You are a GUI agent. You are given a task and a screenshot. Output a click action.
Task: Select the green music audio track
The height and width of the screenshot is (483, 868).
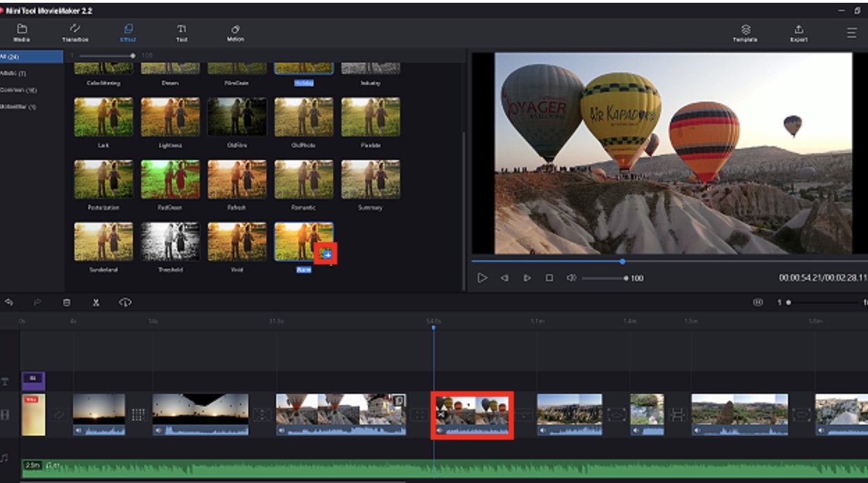[x=445, y=468]
